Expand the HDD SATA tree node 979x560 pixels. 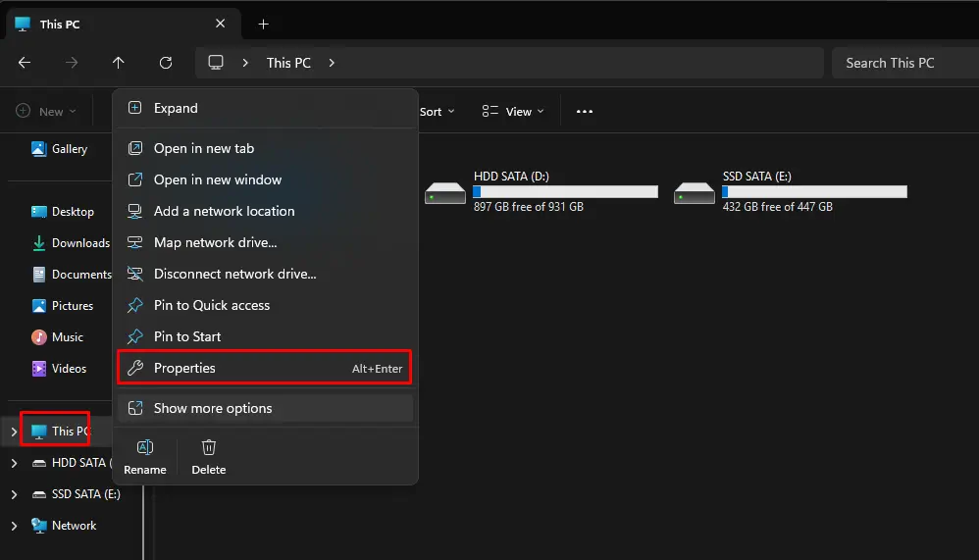tap(14, 463)
